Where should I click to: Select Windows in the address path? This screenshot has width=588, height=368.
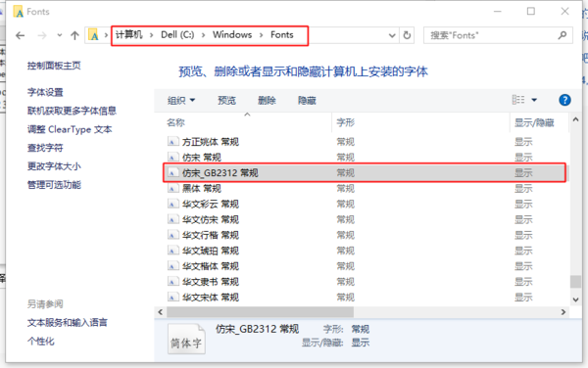pos(232,35)
